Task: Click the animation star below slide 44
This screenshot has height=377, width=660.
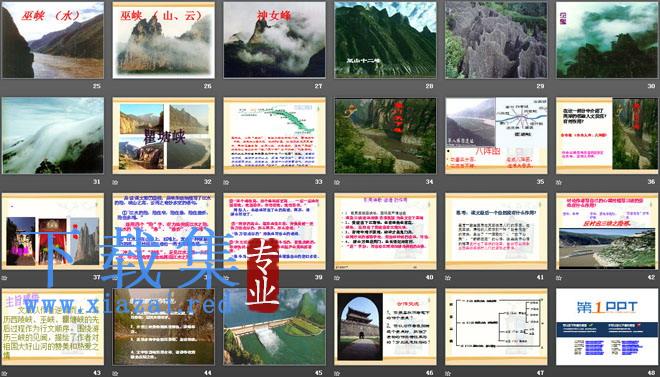Action: 115,373
